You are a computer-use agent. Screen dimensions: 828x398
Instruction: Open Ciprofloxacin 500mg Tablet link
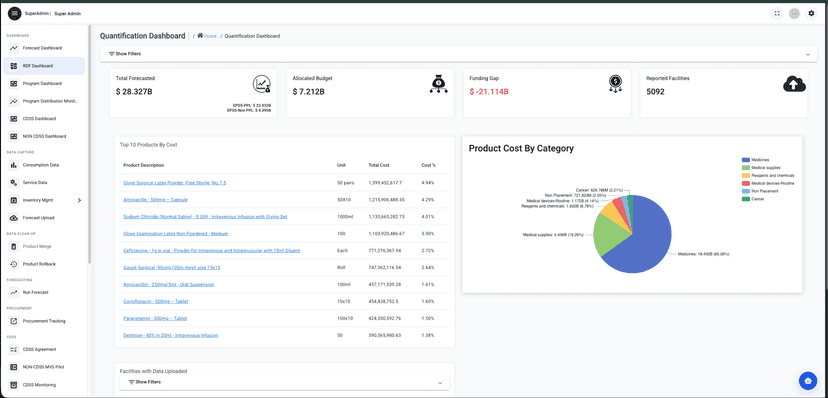click(156, 301)
